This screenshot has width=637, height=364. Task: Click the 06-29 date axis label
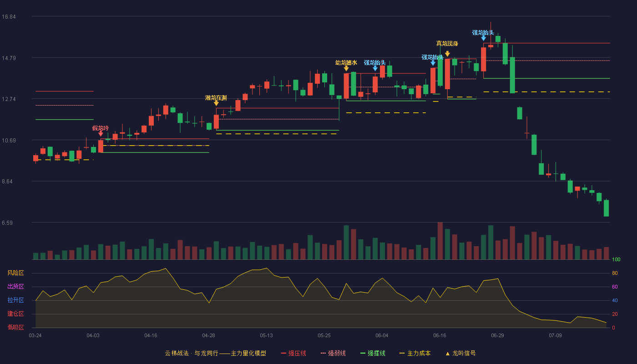[497, 335]
